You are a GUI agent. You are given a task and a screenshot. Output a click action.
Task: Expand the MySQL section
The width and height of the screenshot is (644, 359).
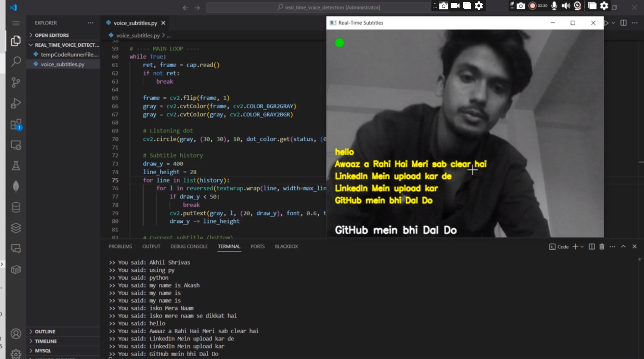64,351
